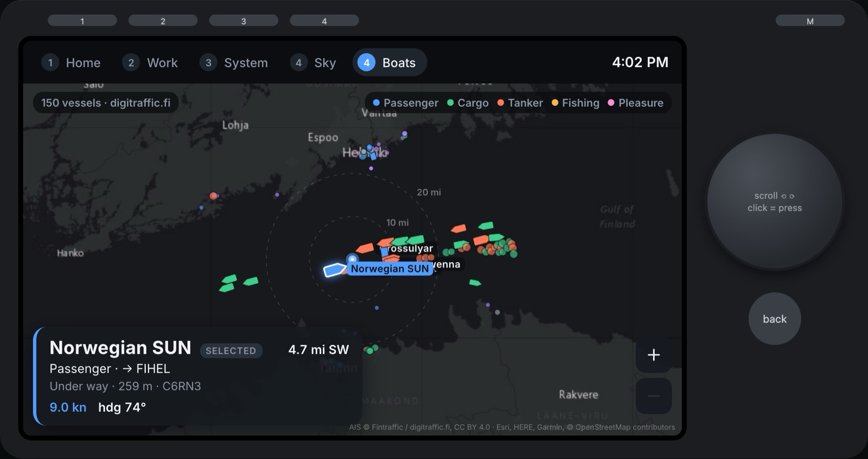This screenshot has height=459, width=868.
Task: Switch to the Work tab
Action: click(150, 63)
